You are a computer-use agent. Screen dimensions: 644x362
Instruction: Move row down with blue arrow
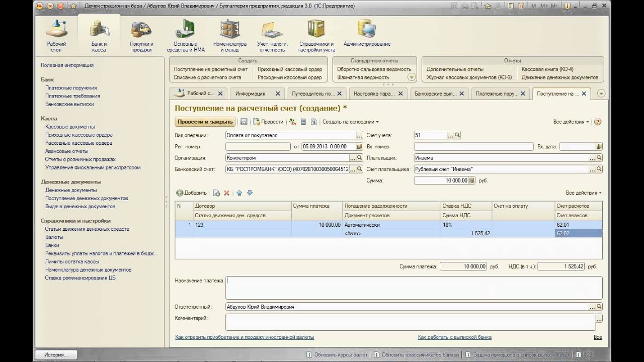[250, 193]
